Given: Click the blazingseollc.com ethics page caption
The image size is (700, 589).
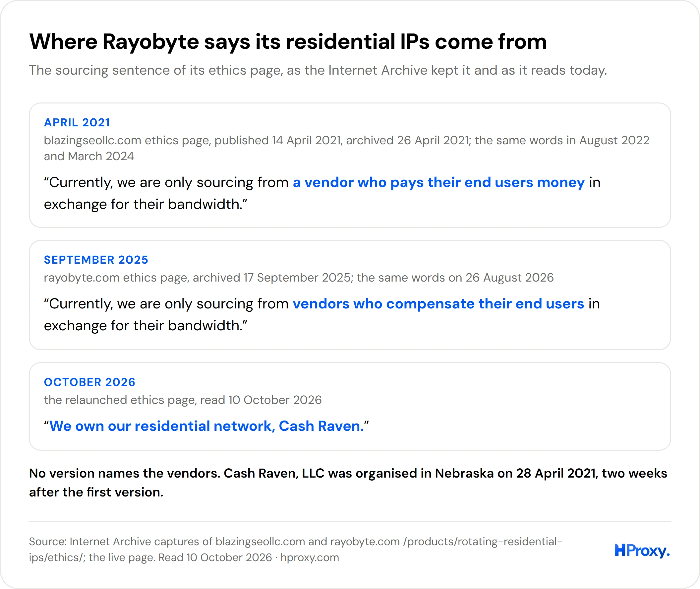Looking at the screenshot, I should [x=347, y=148].
